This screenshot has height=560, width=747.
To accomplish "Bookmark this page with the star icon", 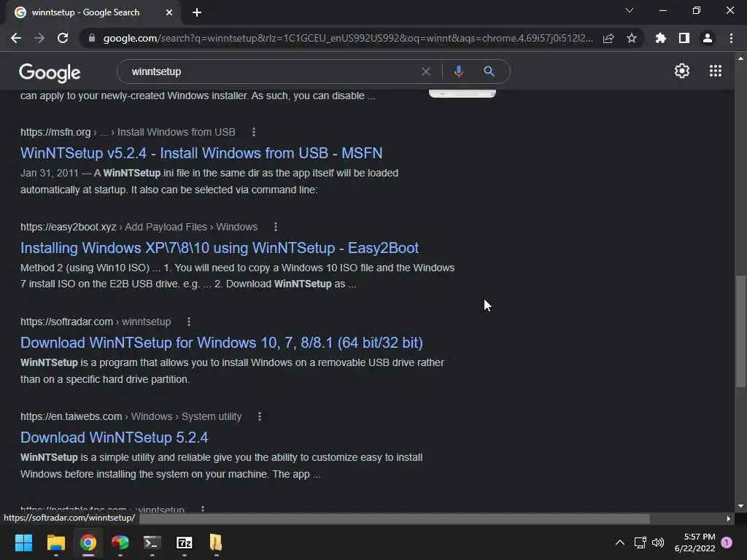I will (632, 38).
